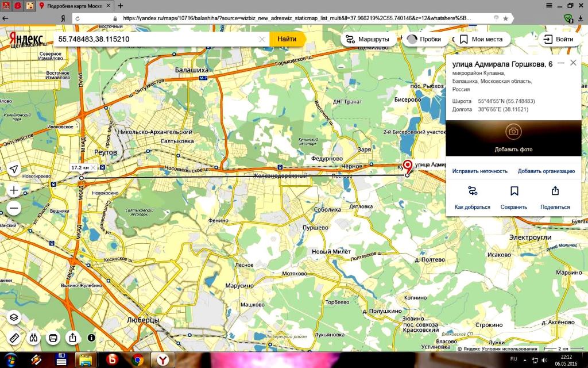Open the map layers switcher
Image resolution: width=588 pixels, height=368 pixels.
[14, 317]
